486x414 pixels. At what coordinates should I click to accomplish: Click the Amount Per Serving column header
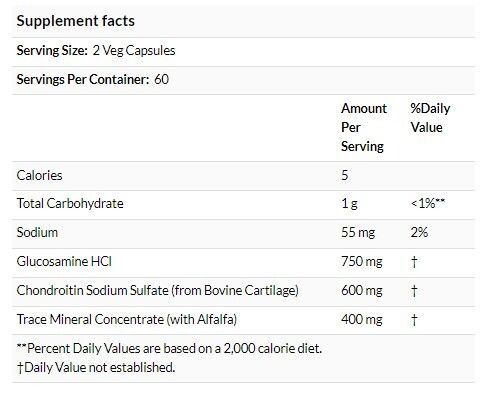pos(364,127)
